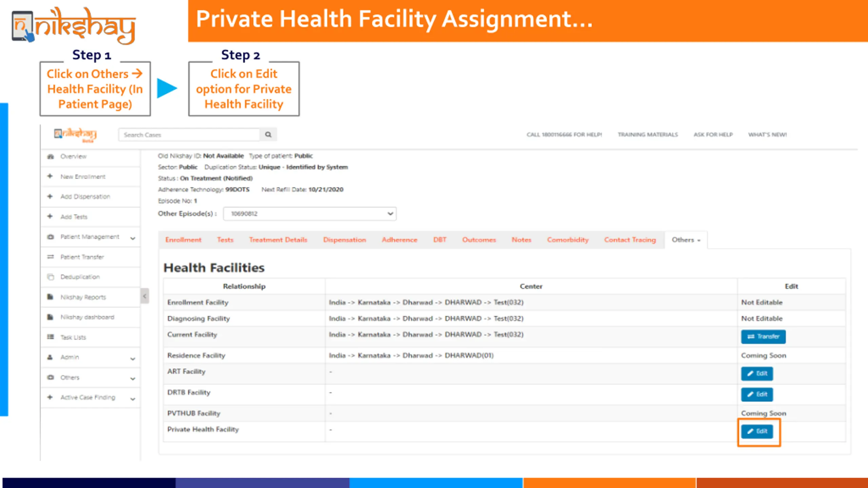Click the Enrollment Facility row label
This screenshot has width=868, height=488.
click(x=198, y=302)
